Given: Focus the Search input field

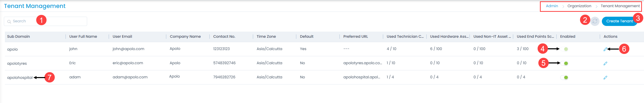Looking at the screenshot, I should (45, 21).
